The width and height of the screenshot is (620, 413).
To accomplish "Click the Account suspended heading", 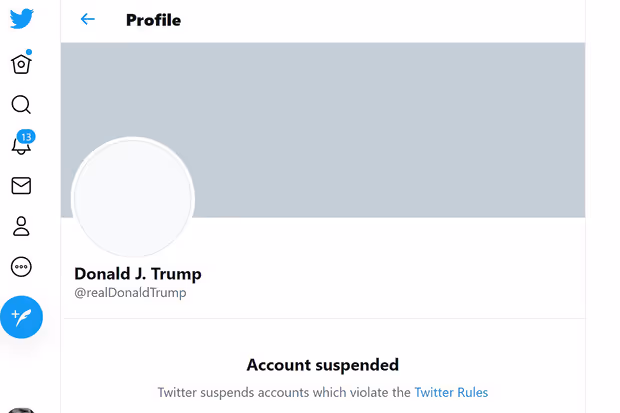I will click(322, 365).
